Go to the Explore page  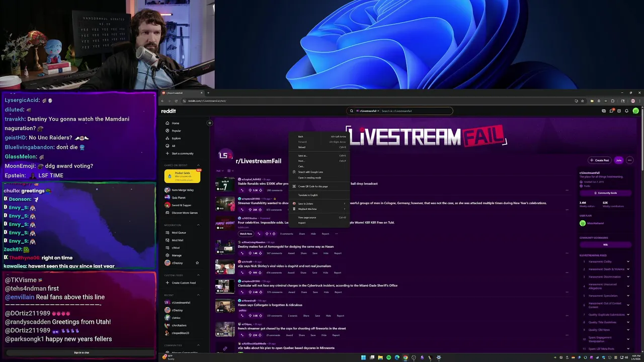click(181, 138)
